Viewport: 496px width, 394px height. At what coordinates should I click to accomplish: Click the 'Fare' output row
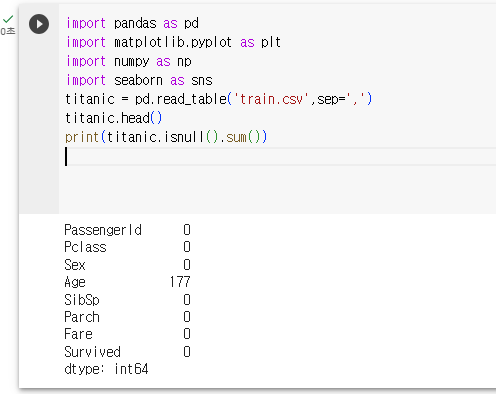[x=127, y=334]
